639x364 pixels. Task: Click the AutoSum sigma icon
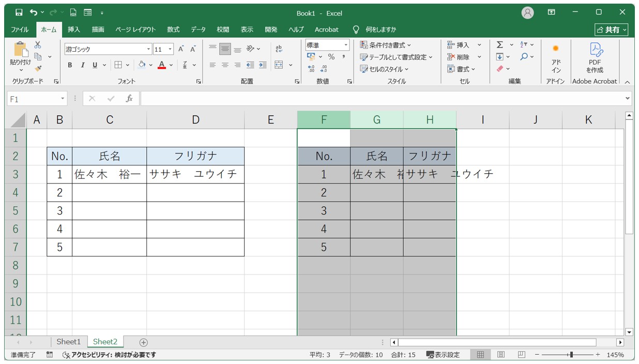click(500, 45)
